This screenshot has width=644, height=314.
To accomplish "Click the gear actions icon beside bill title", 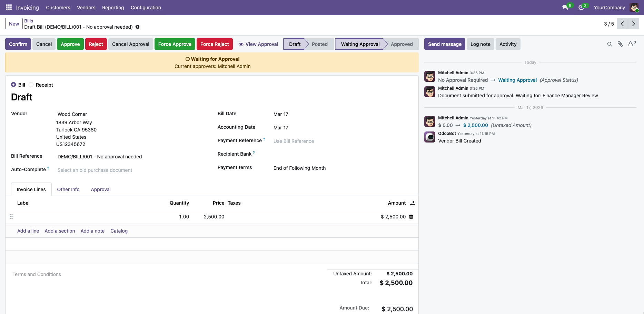I will 137,27.
